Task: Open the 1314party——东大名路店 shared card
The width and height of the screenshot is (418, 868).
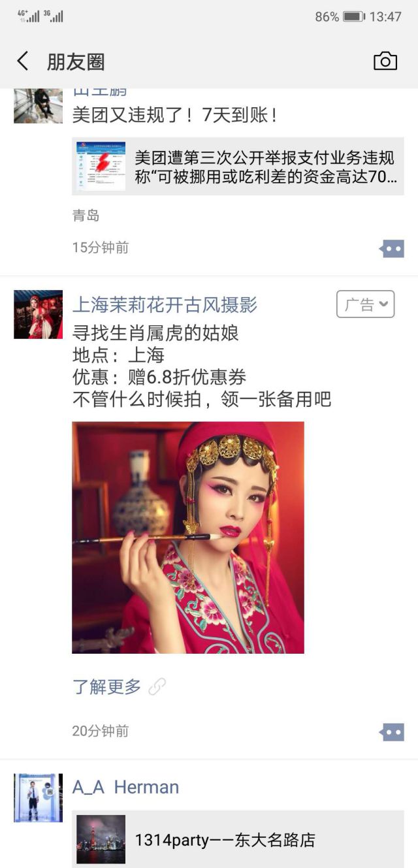Action: 238,839
